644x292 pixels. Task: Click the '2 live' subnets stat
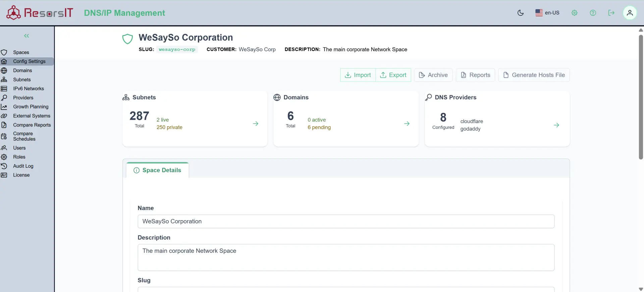[163, 120]
